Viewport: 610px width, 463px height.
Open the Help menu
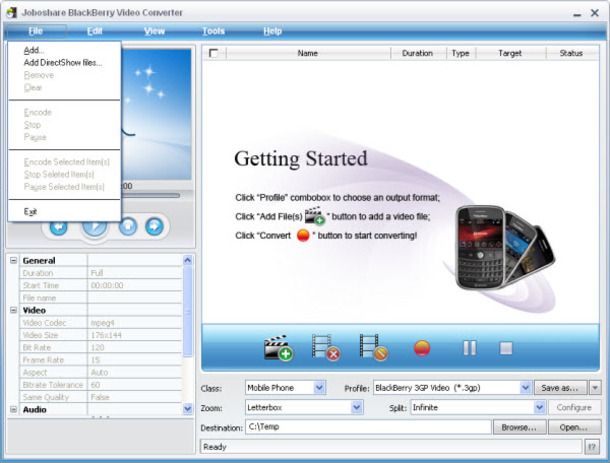(273, 31)
